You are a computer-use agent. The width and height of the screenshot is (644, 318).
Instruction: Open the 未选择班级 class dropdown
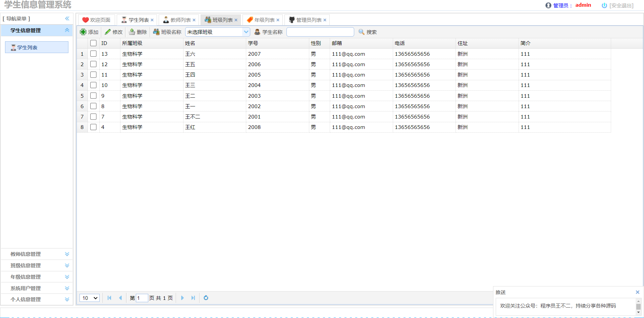246,32
